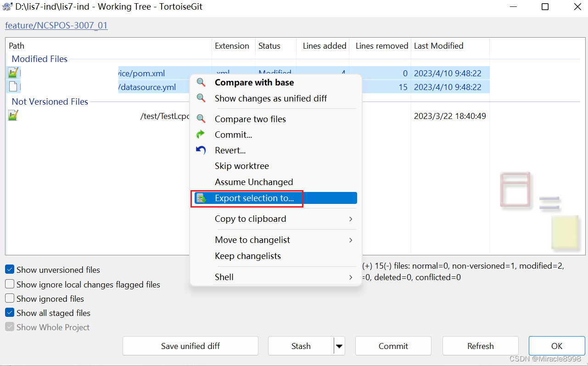This screenshot has height=366, width=588.
Task: Click the 2023/3/22 18:40:49 date cell
Action: (x=450, y=116)
